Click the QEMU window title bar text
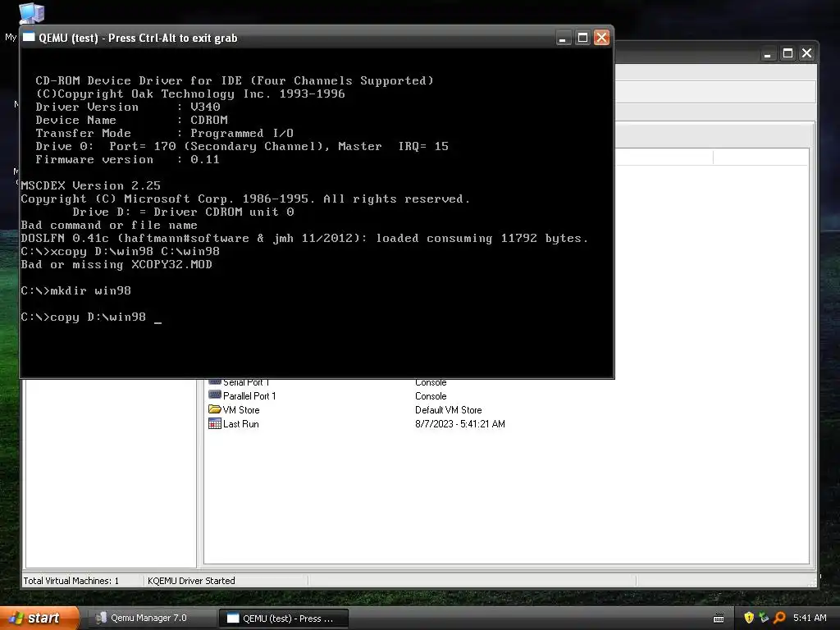This screenshot has height=630, width=840. tap(138, 38)
